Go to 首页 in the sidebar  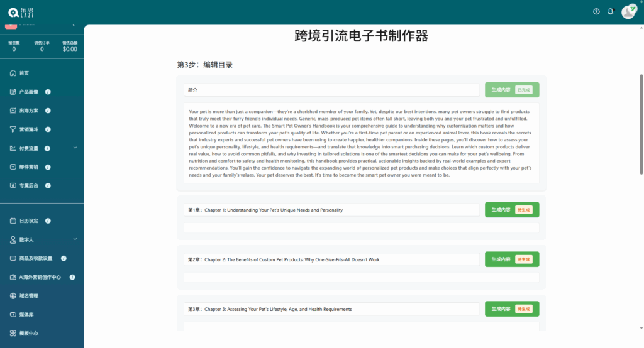pos(24,73)
